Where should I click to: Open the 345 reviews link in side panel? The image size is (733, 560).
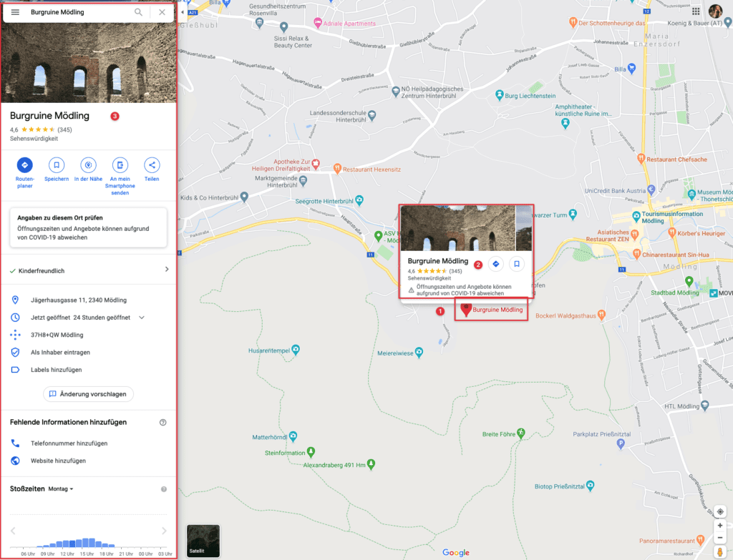click(x=64, y=130)
